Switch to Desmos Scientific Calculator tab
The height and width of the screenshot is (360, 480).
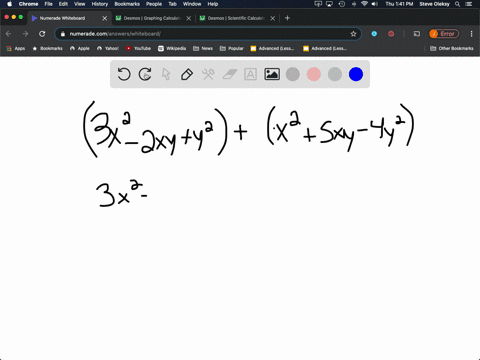[236, 18]
